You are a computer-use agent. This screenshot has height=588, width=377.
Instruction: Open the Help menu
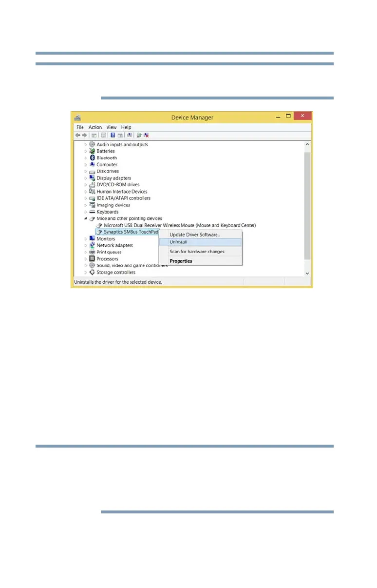[x=126, y=127]
